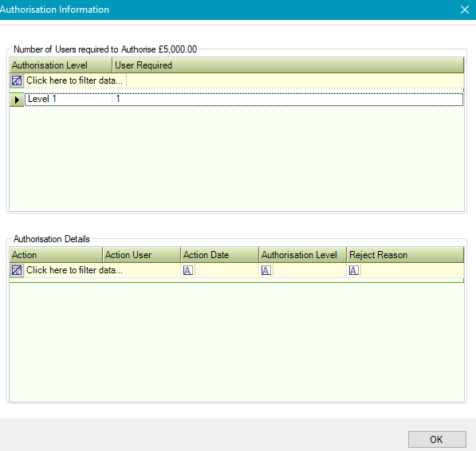Sort by User Required column header

tap(288, 65)
